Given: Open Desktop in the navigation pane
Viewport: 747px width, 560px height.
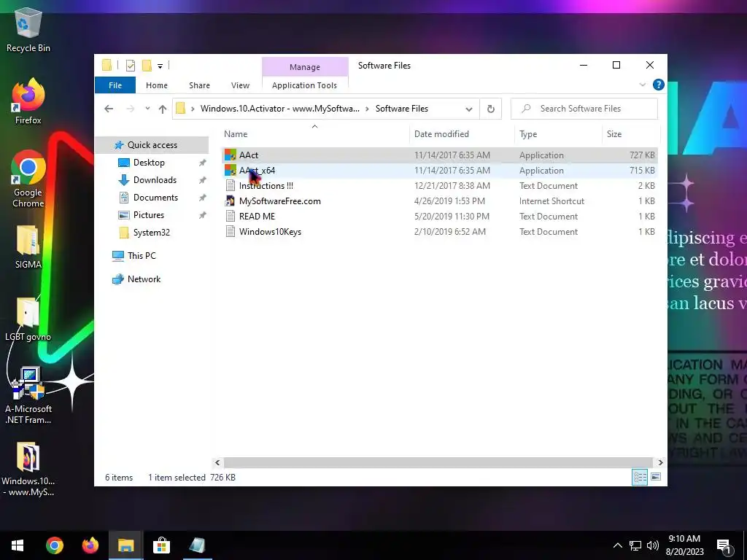Looking at the screenshot, I should [x=149, y=163].
